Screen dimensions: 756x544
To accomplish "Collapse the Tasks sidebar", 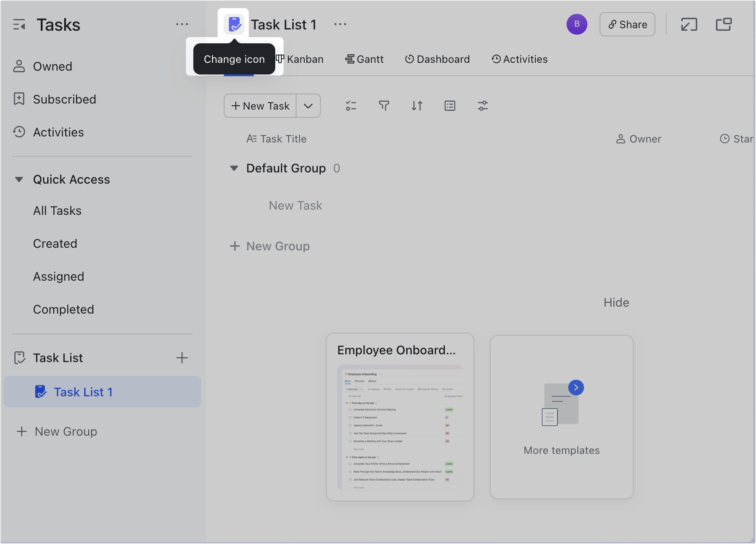I will pyautogui.click(x=19, y=25).
